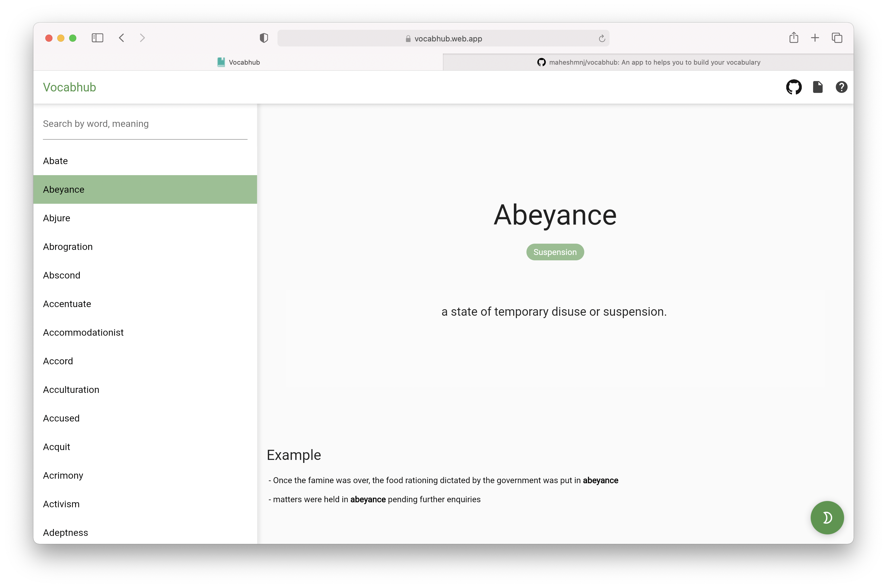Open the Vocabhub GitHub repository icon
This screenshot has height=588, width=887.
click(794, 87)
